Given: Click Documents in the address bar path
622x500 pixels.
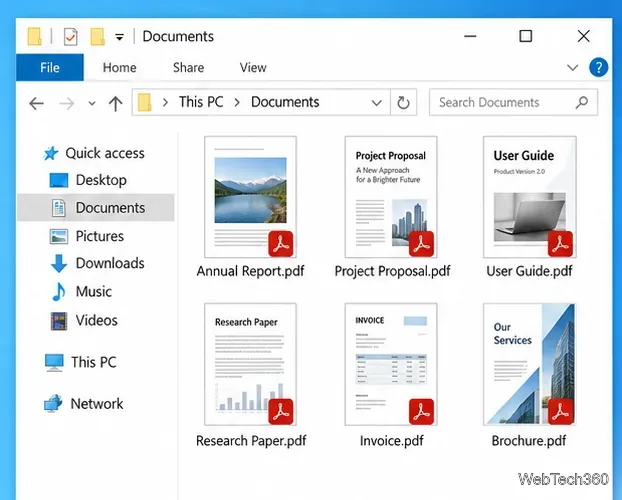Looking at the screenshot, I should [285, 102].
